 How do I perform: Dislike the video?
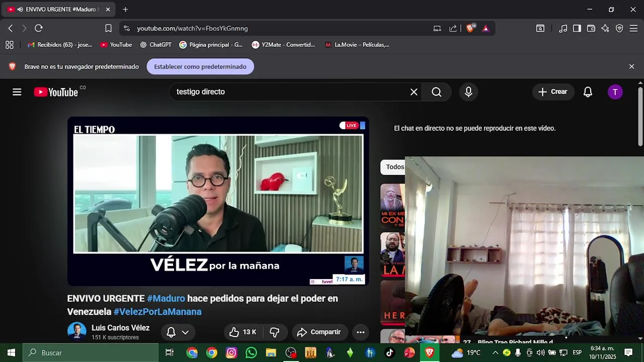point(275,332)
